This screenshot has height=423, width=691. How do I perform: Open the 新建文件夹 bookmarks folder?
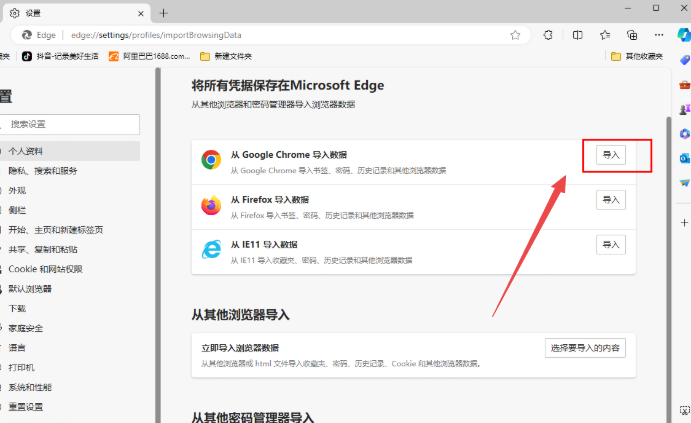pyautogui.click(x=226, y=56)
